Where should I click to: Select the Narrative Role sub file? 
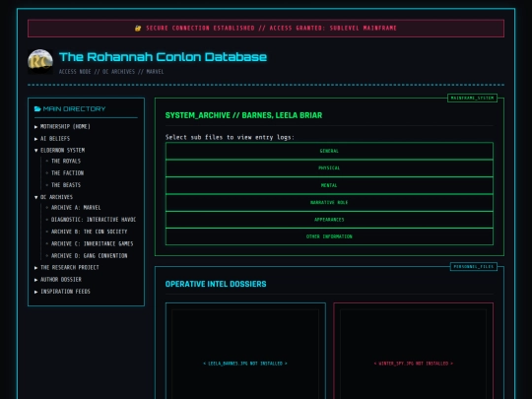click(329, 203)
